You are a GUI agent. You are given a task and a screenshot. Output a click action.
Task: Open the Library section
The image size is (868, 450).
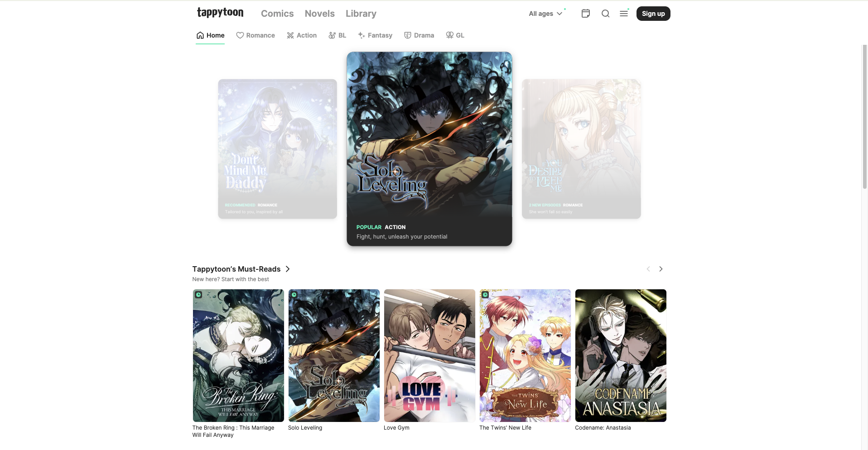(361, 13)
